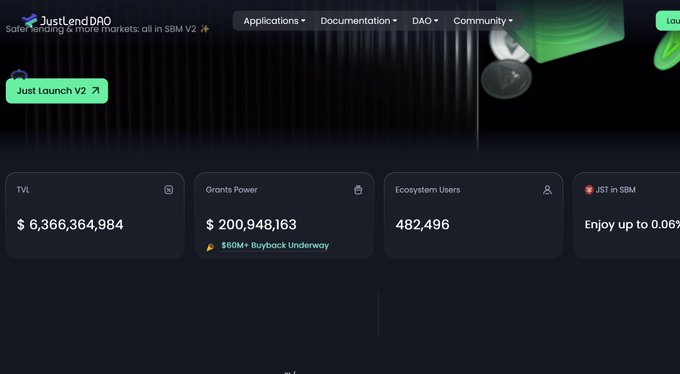Expand the Community dropdown arrow

[x=510, y=21]
